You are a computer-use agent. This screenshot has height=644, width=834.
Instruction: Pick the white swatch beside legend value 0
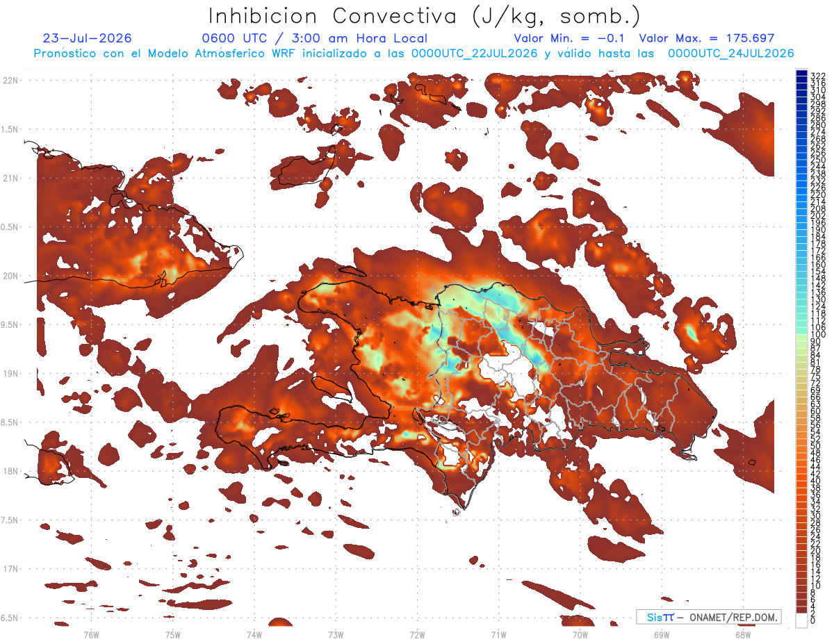[x=801, y=621]
